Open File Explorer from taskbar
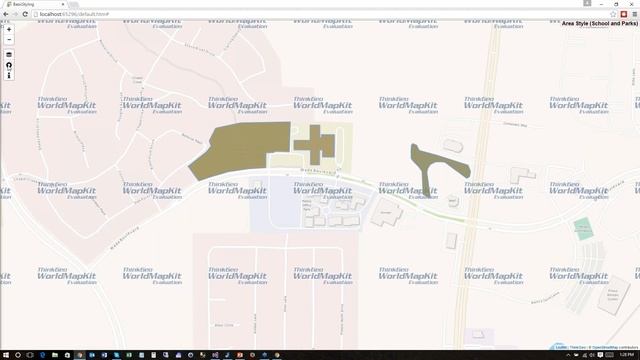 (55, 355)
